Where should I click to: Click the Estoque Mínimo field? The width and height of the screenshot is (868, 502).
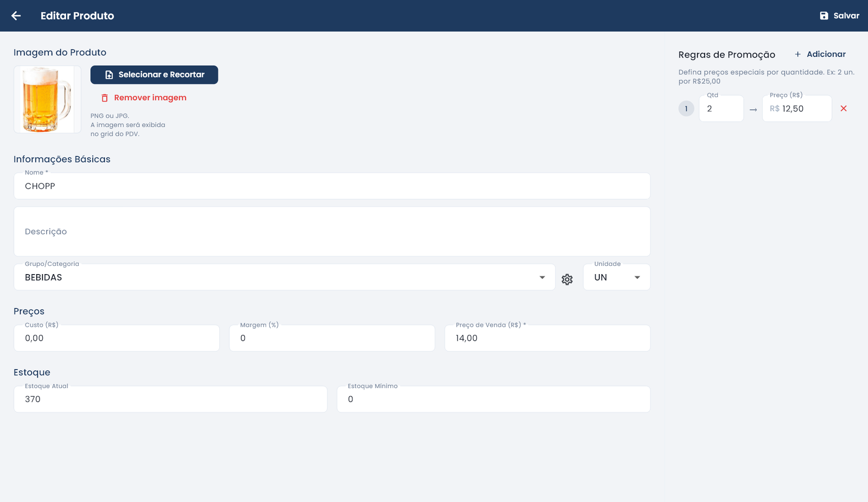(x=494, y=399)
